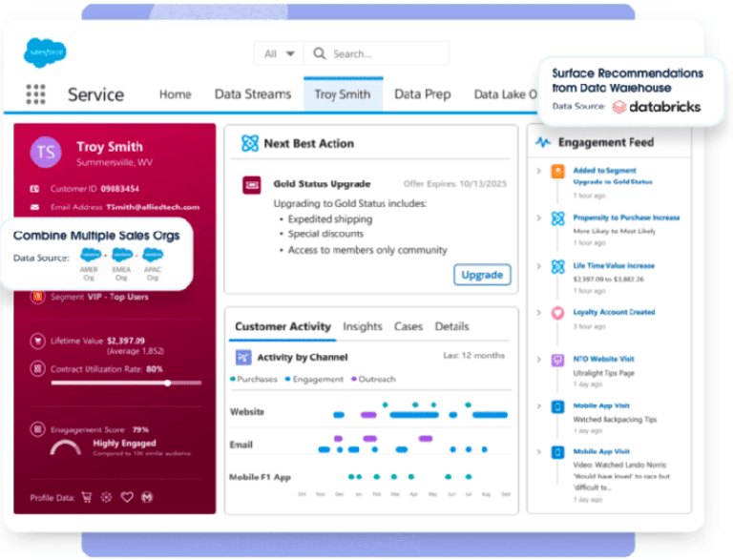Viewport: 733px width, 560px height.
Task: Click the Engagement Feed pulse icon
Action: (x=543, y=142)
